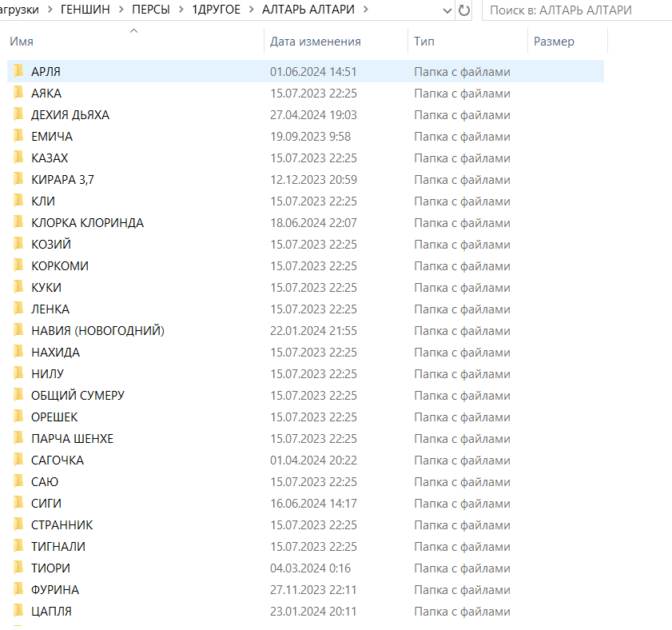
Task: Click date 27.11.2023 22:11 cell
Action: click(313, 590)
